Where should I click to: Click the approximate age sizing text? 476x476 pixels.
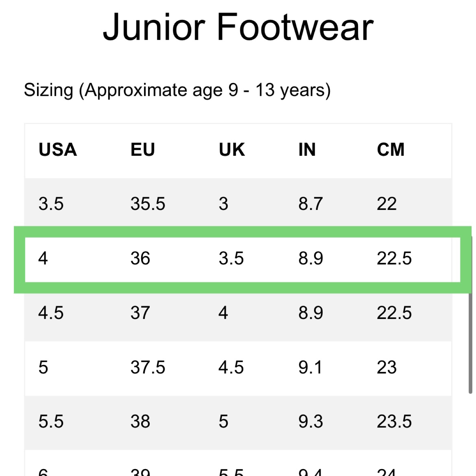pos(177,90)
